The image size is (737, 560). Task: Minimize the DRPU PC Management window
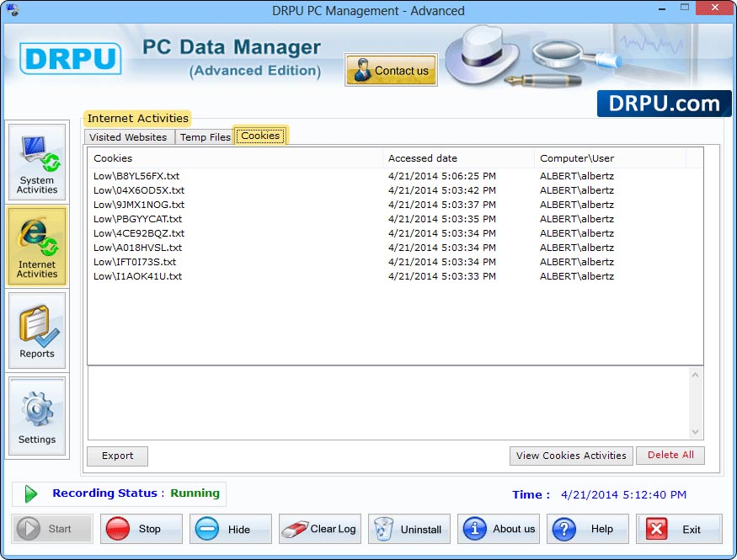point(662,8)
